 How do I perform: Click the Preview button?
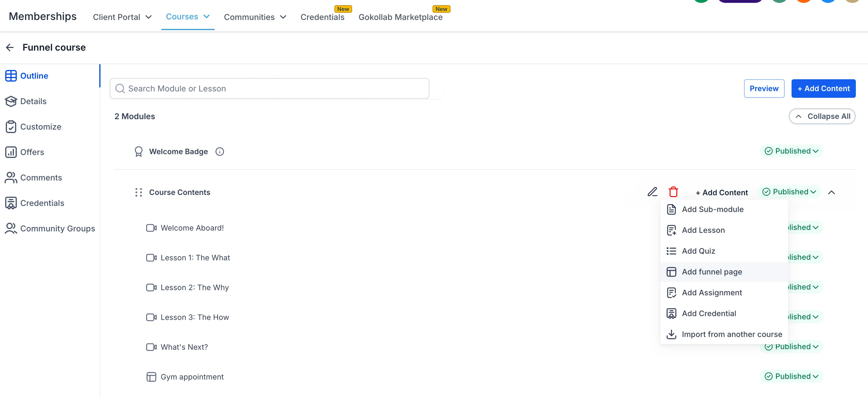tap(764, 88)
